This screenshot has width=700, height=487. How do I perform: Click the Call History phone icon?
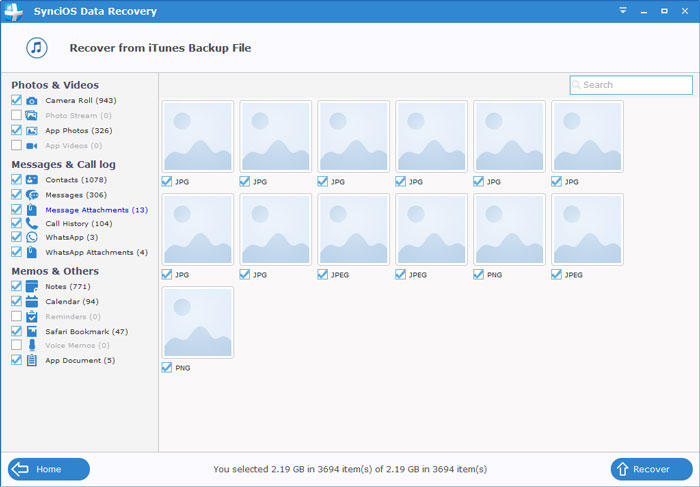(32, 223)
